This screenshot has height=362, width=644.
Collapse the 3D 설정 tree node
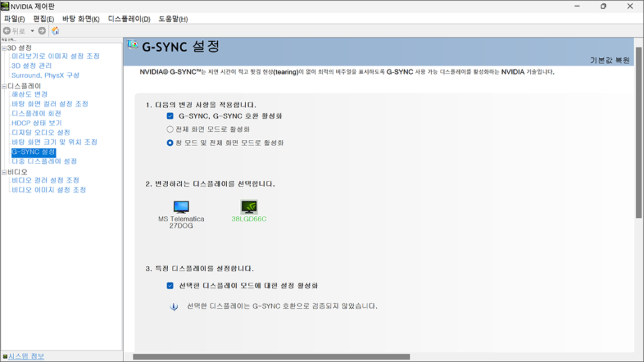pos(4,48)
